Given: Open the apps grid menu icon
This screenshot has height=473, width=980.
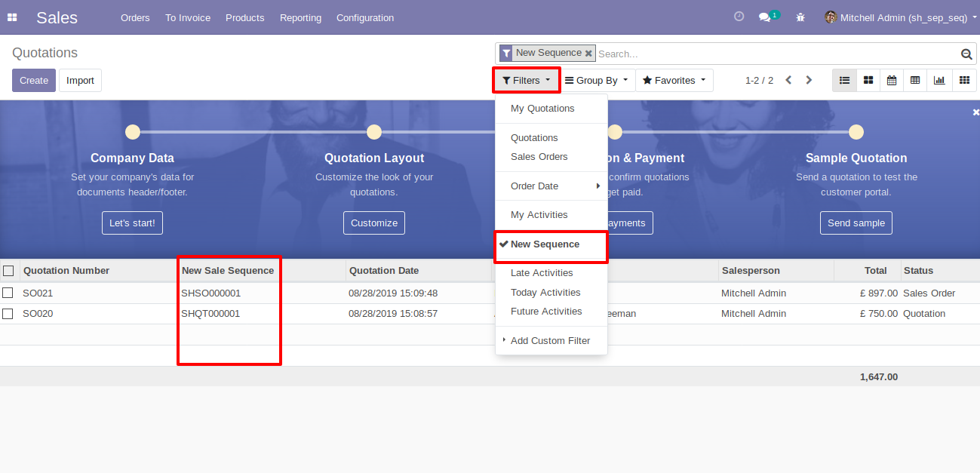Looking at the screenshot, I should pos(12,17).
